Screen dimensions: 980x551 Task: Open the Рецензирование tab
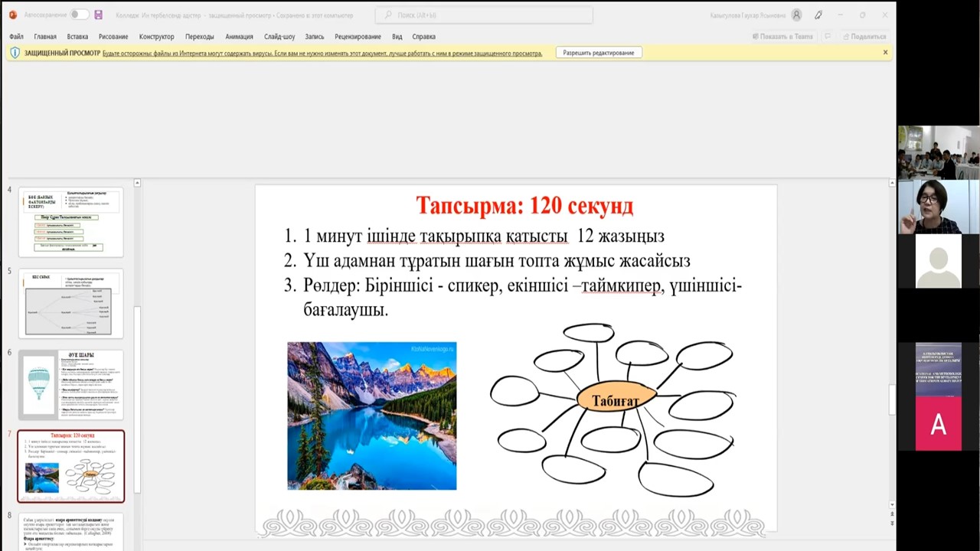pos(358,36)
